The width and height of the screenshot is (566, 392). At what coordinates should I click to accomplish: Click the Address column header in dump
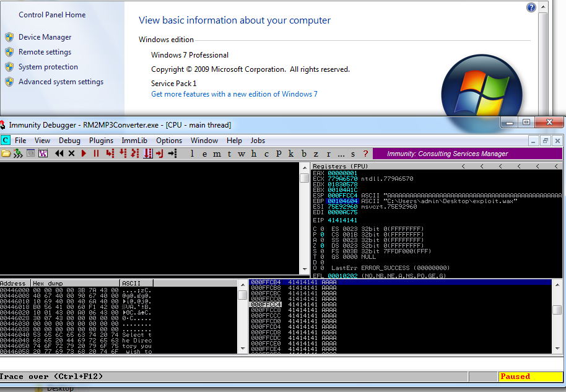pos(15,284)
